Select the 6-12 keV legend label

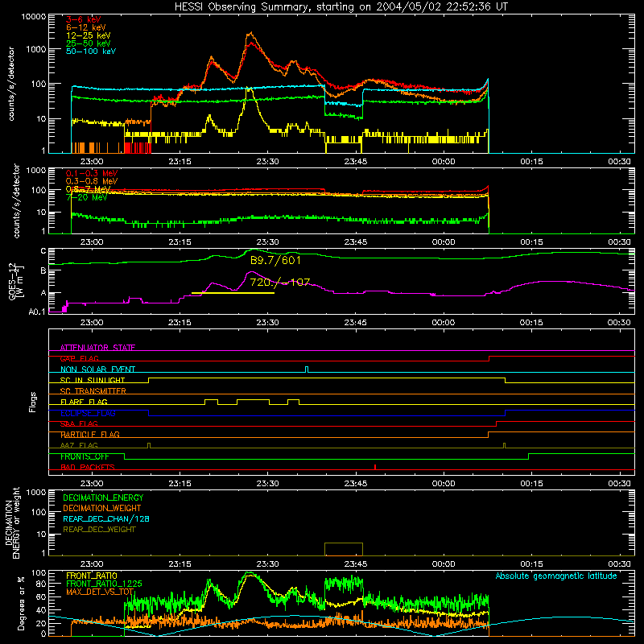pyautogui.click(x=86, y=27)
